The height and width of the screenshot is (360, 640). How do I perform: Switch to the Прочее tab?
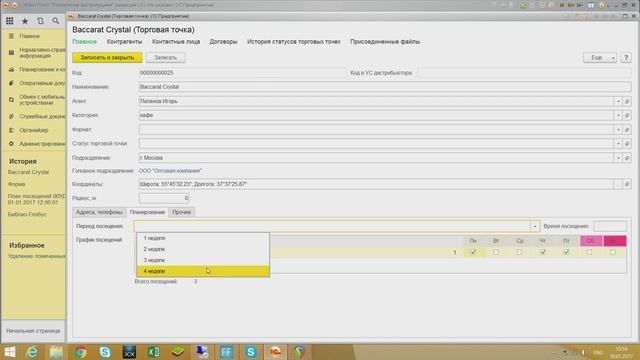click(x=182, y=212)
